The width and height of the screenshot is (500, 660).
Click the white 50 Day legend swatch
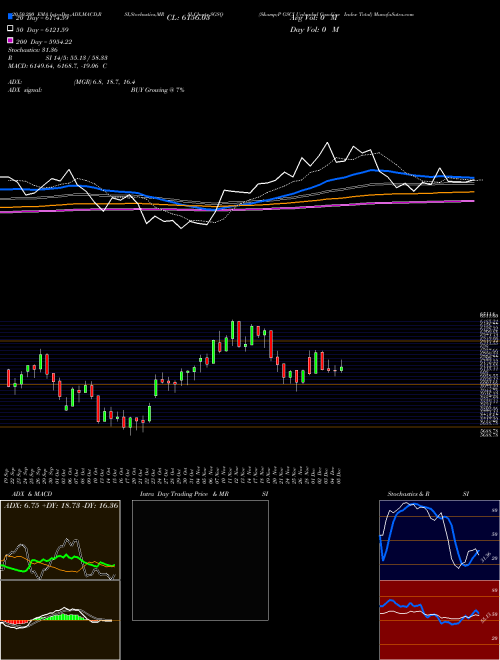(x=11, y=29)
